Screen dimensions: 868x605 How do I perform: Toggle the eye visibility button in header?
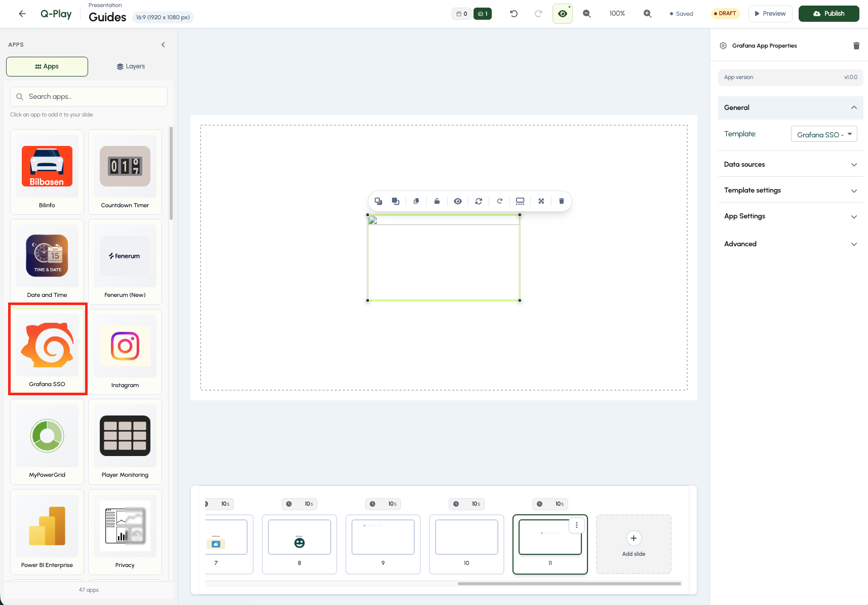click(x=563, y=14)
